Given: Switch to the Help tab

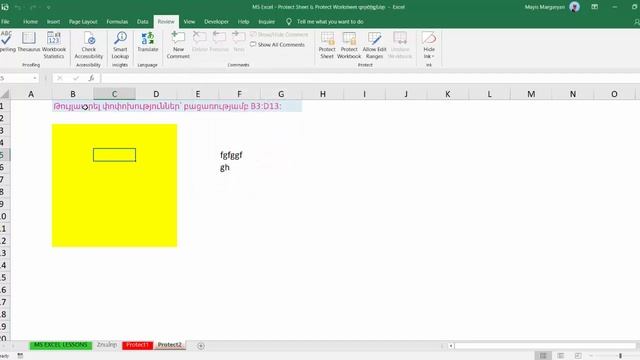Looking at the screenshot, I should click(243, 22).
